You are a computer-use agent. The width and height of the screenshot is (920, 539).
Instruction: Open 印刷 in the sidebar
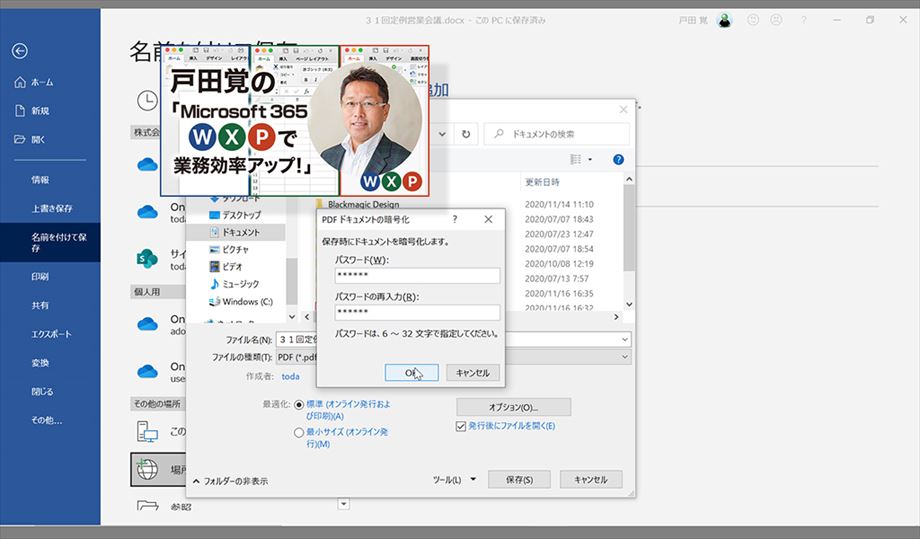point(40,276)
